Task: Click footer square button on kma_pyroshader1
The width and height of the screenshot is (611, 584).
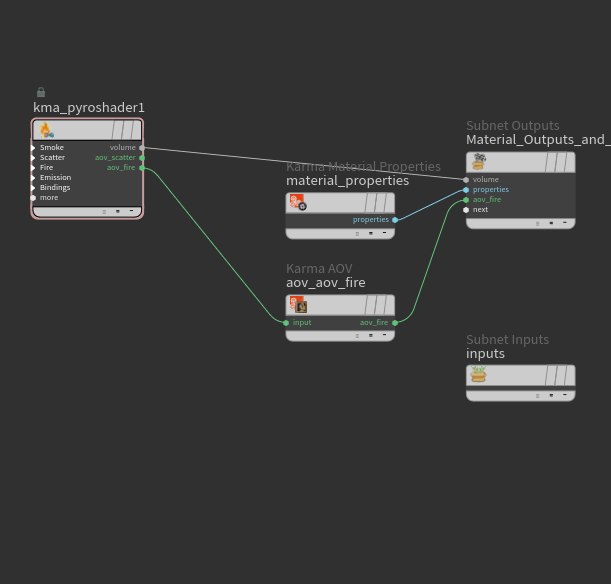Action: tap(118, 211)
